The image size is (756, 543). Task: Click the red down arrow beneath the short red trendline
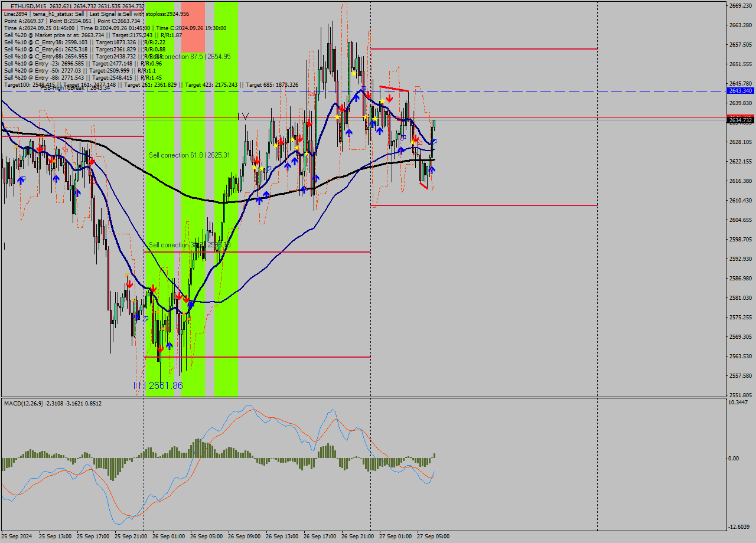(x=389, y=98)
